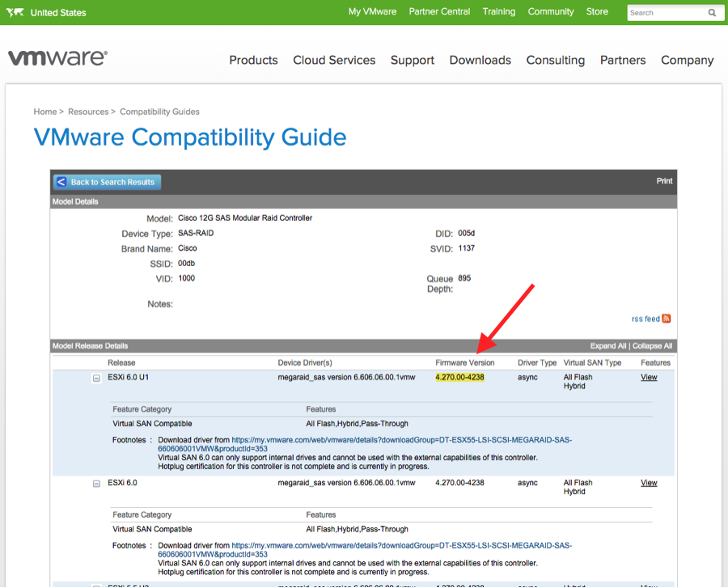Print the compatibility guide page
728x588 pixels.
coord(664,181)
